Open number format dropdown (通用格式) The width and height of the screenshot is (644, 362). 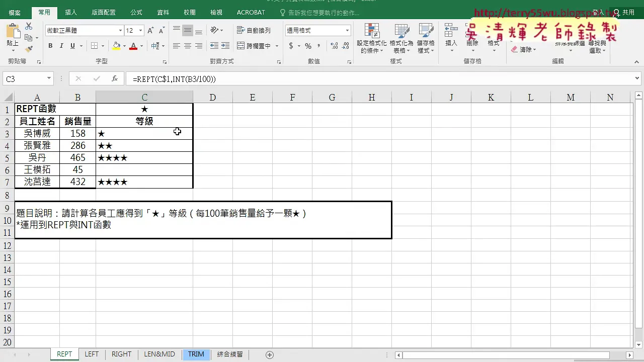pyautogui.click(x=347, y=31)
